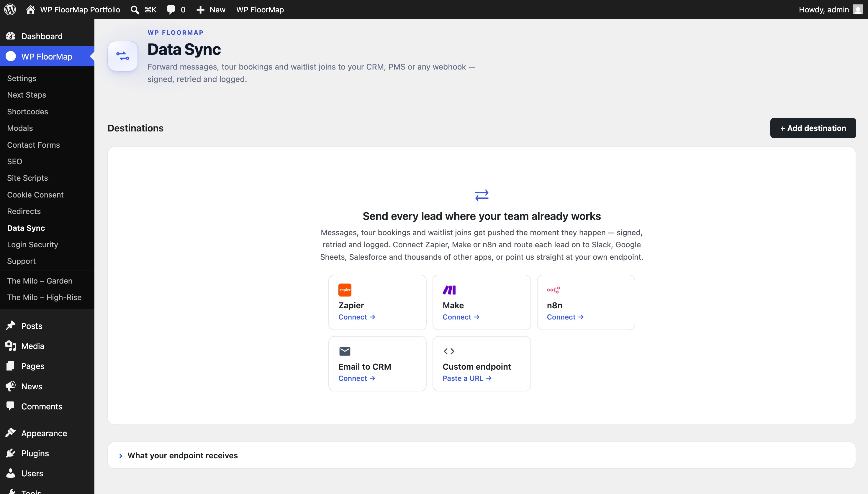Open The Milo – Garden item
The image size is (868, 494).
pyautogui.click(x=40, y=281)
